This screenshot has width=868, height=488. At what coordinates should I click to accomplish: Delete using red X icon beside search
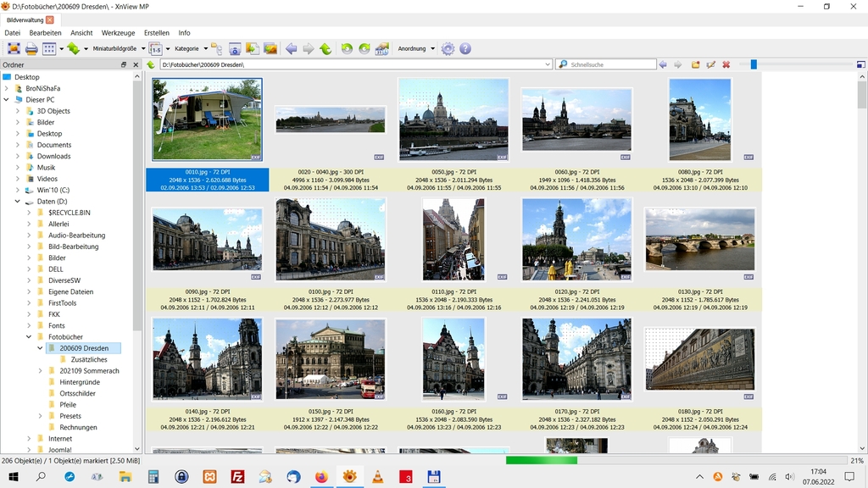click(726, 64)
